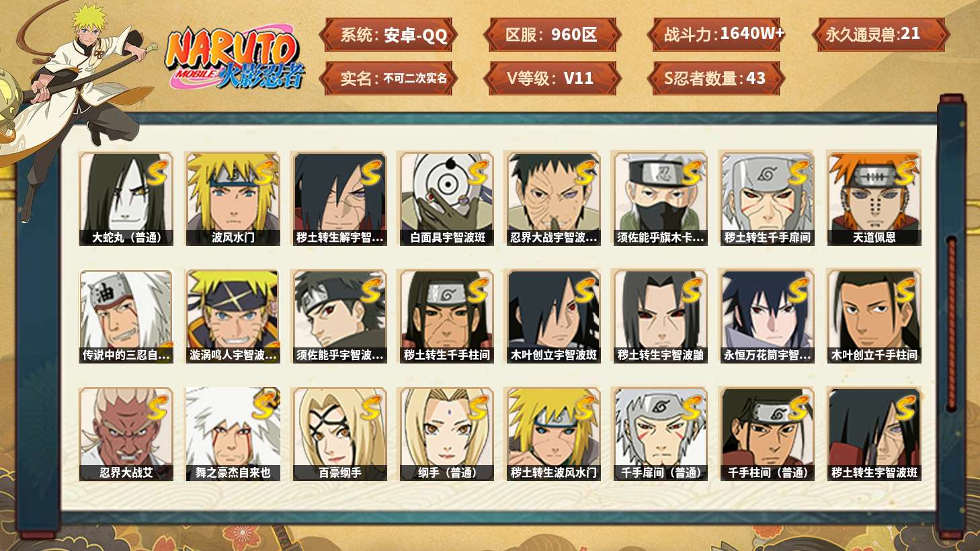Click the 忍界大战艾 character icon
The height and width of the screenshot is (551, 980).
click(126, 434)
